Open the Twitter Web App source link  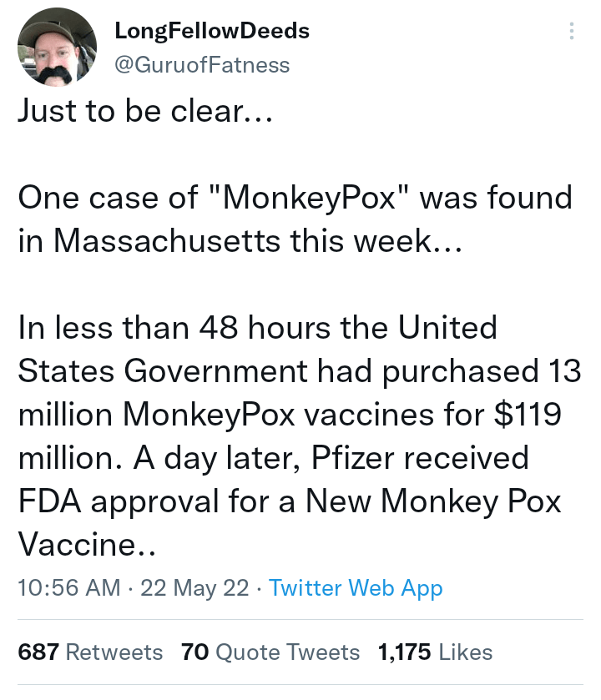tap(356, 587)
